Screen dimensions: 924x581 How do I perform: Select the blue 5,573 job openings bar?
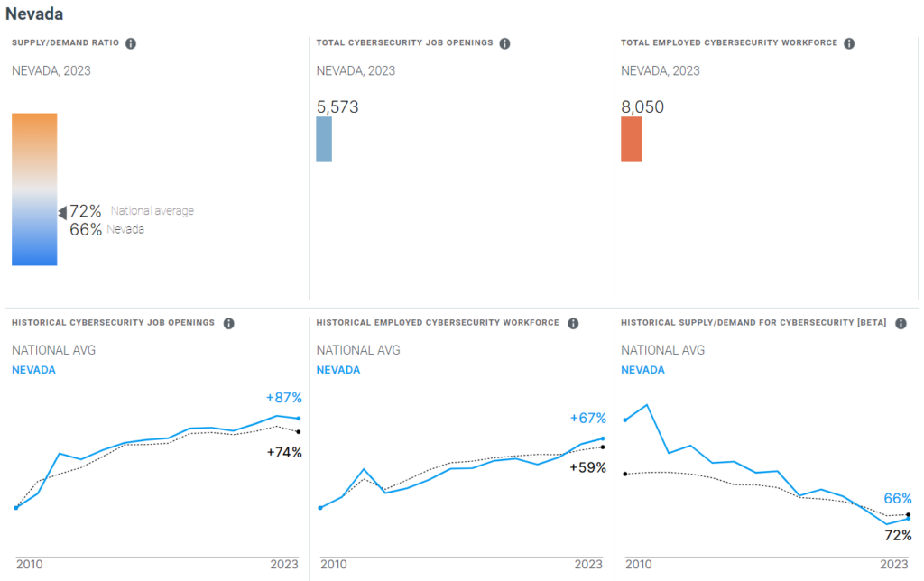[x=324, y=139]
